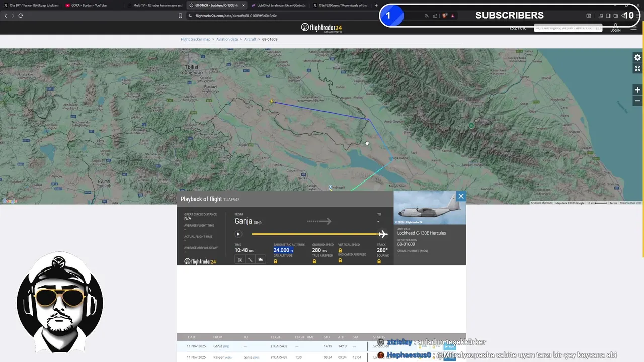Toggle the center-on-aircraft map icon

[240, 259]
